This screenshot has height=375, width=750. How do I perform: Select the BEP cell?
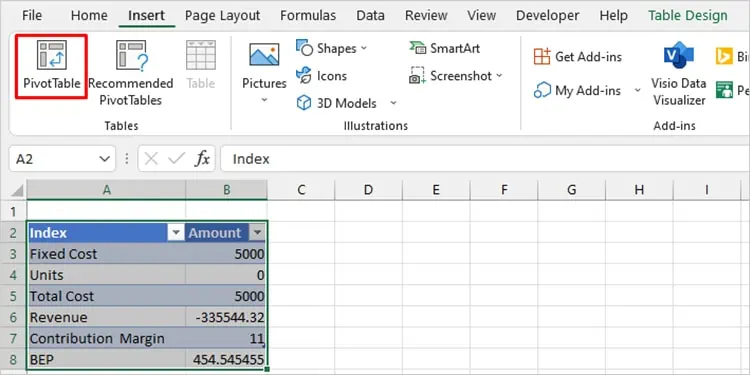point(106,359)
